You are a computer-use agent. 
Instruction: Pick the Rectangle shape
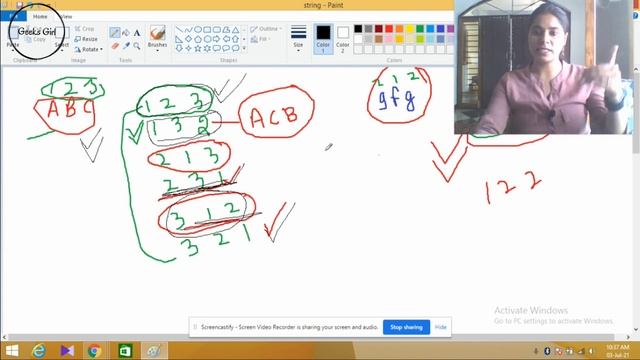(x=207, y=29)
